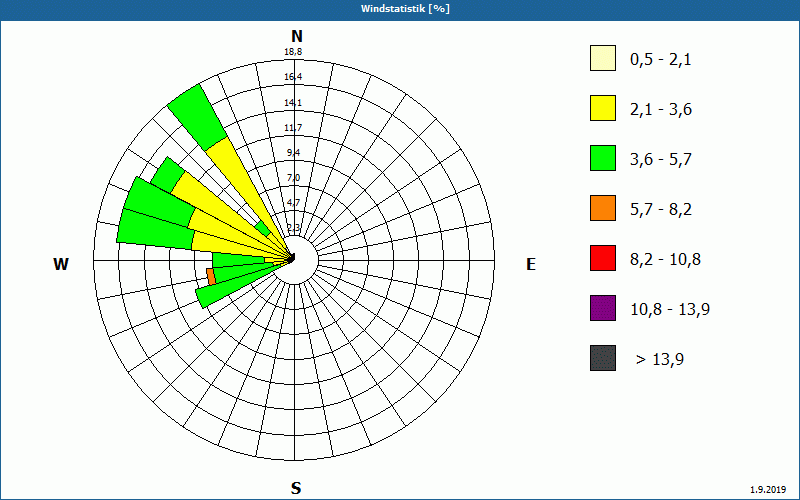Click the pale yellow 0,5 - 2,1 legend swatch

[603, 58]
